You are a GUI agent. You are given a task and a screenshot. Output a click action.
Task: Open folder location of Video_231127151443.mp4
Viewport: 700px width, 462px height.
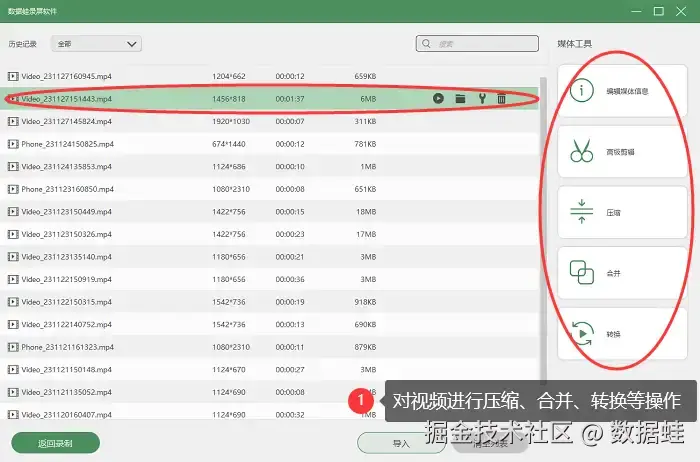(x=460, y=99)
